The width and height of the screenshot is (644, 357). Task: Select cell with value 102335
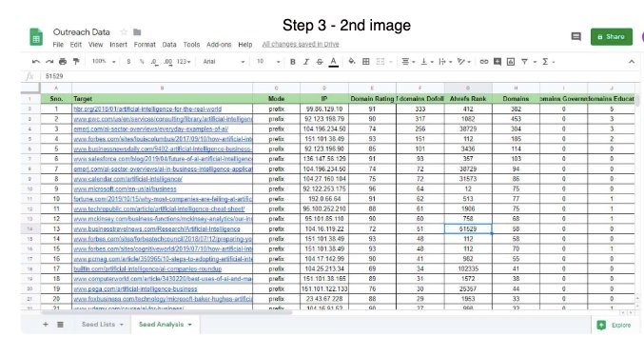468,268
